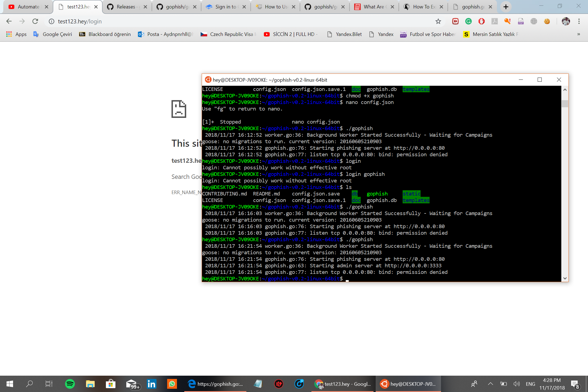Screen dimensions: 588x392
Task: Open LinkedIn from the taskbar
Action: point(152,384)
